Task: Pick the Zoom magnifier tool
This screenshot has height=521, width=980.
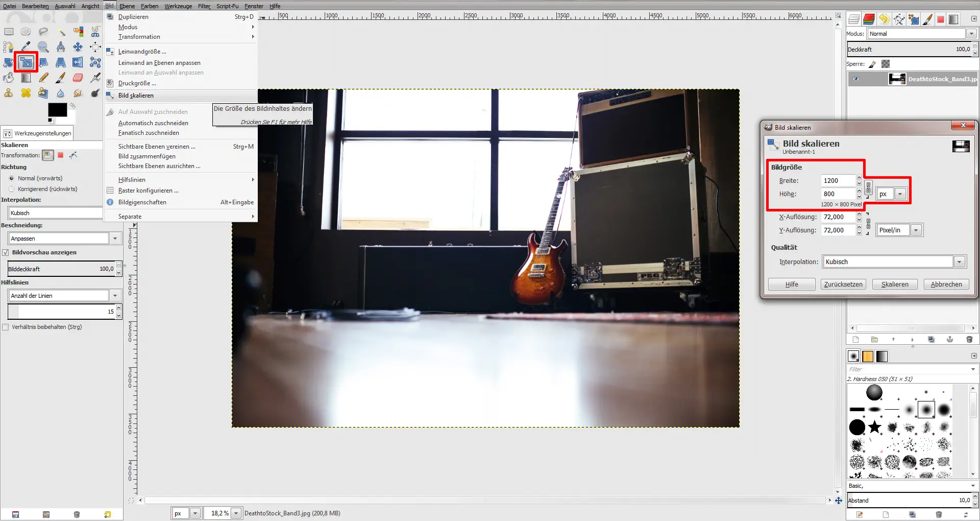Action: [43, 47]
